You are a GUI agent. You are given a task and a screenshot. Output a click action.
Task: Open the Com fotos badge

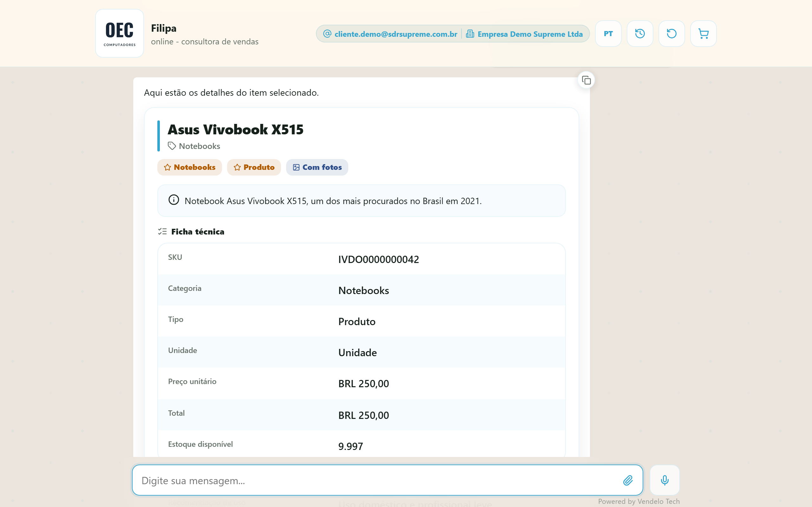317,167
